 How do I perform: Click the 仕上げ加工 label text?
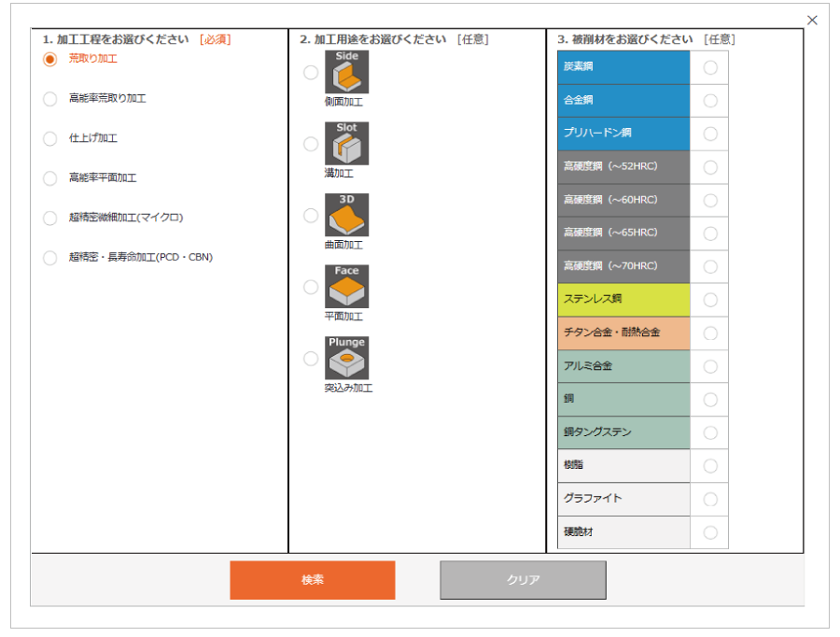click(x=92, y=138)
